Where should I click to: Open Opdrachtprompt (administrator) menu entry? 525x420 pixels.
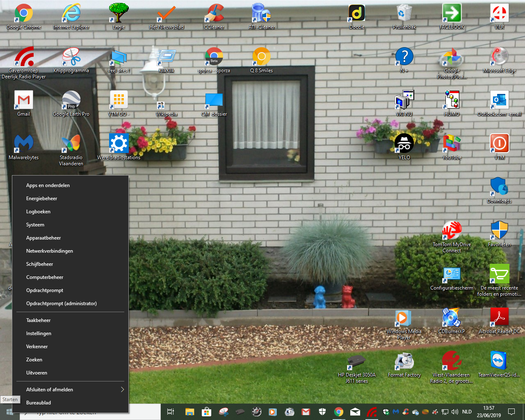[62, 304]
